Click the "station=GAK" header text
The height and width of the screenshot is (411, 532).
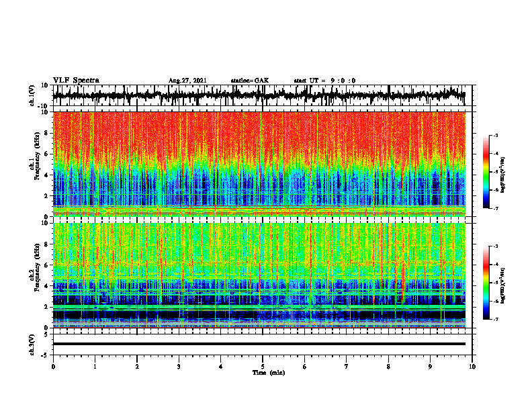pyautogui.click(x=250, y=81)
